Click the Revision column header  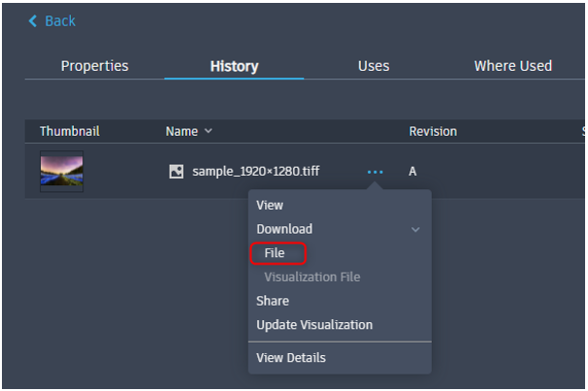(433, 132)
